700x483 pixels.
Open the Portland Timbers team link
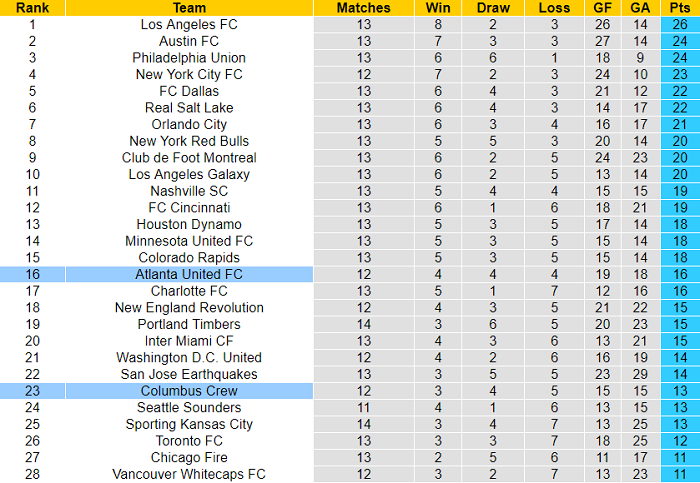[x=189, y=324]
